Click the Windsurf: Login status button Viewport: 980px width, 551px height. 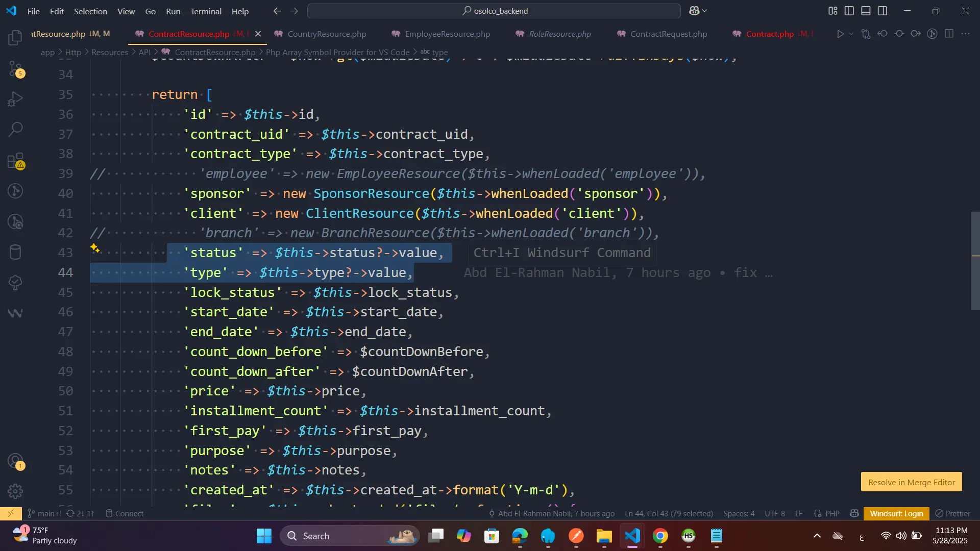[896, 513]
